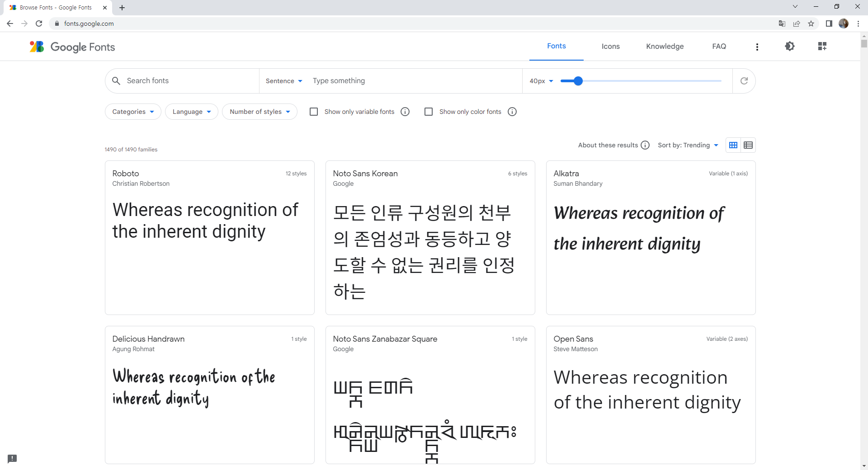Click the feedback exclamation icon

point(12,459)
